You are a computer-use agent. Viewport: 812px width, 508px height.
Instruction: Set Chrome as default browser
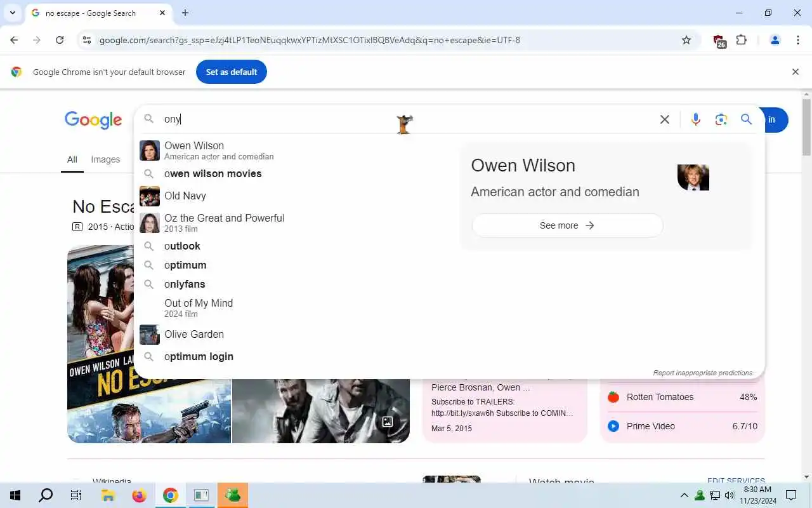pyautogui.click(x=232, y=72)
